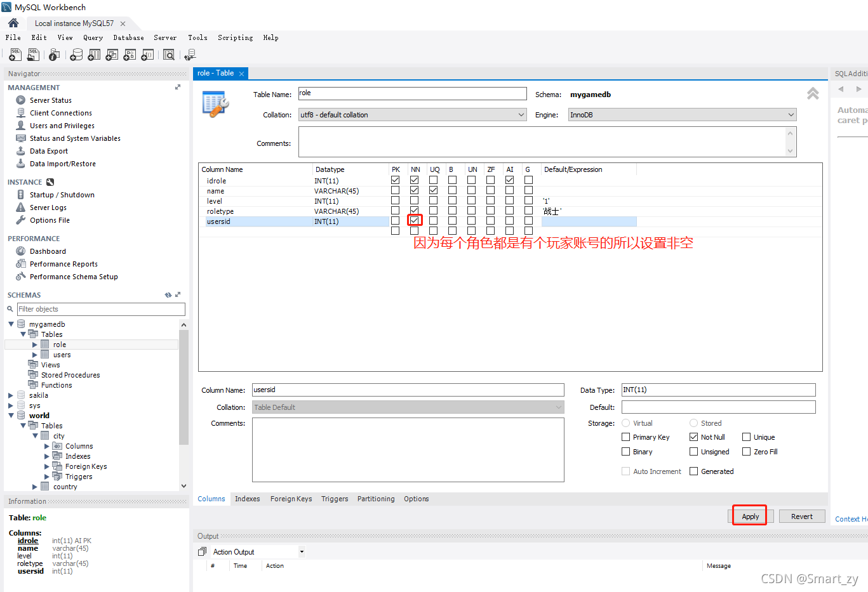Collapse table header double-arrow icon
The height and width of the screenshot is (592, 868).
(x=813, y=94)
